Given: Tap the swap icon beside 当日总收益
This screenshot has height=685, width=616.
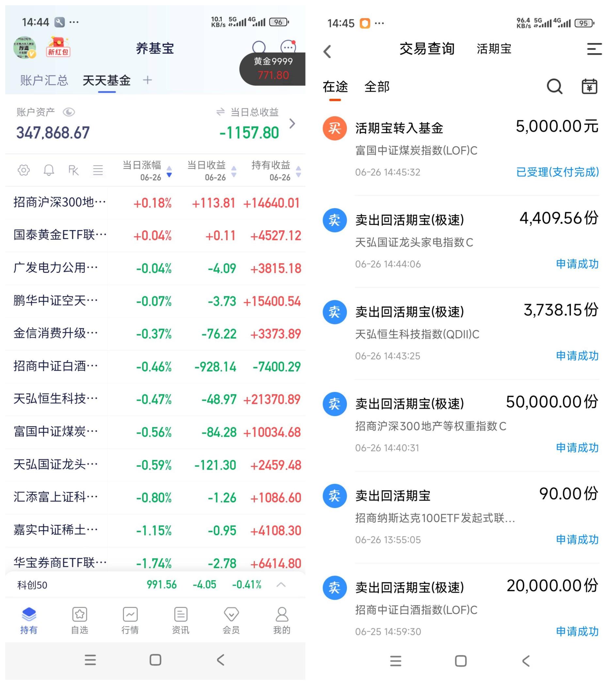Looking at the screenshot, I should (x=220, y=112).
